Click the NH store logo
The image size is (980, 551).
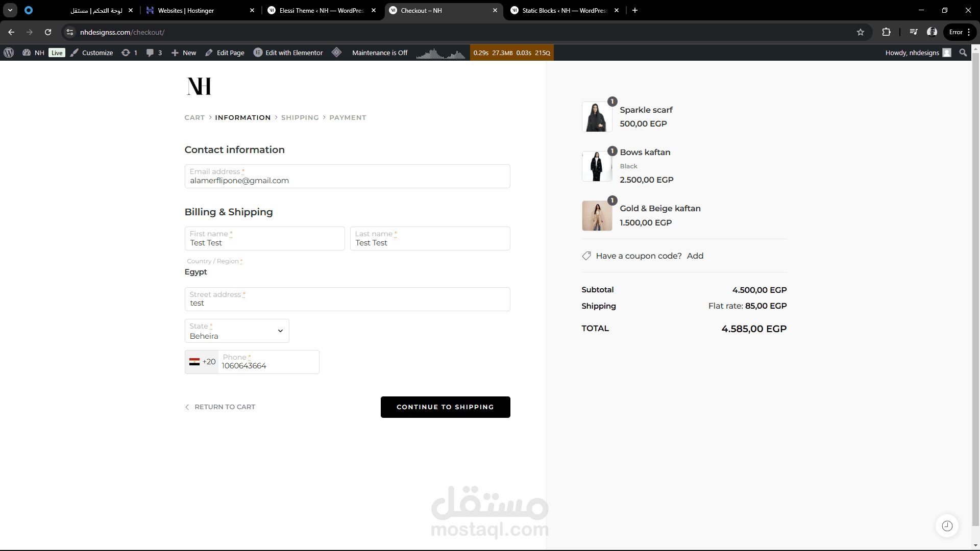[x=199, y=86]
